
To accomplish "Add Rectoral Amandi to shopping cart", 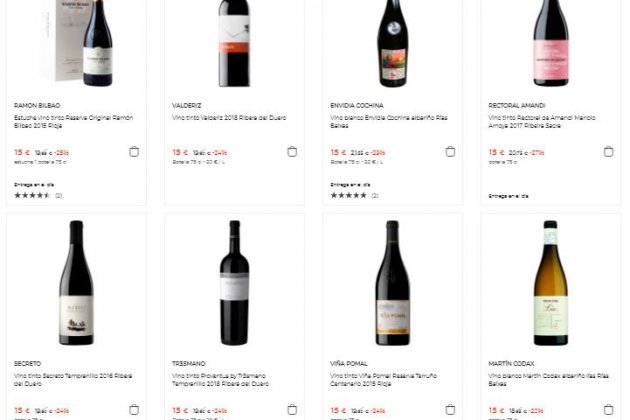I will pos(608,152).
